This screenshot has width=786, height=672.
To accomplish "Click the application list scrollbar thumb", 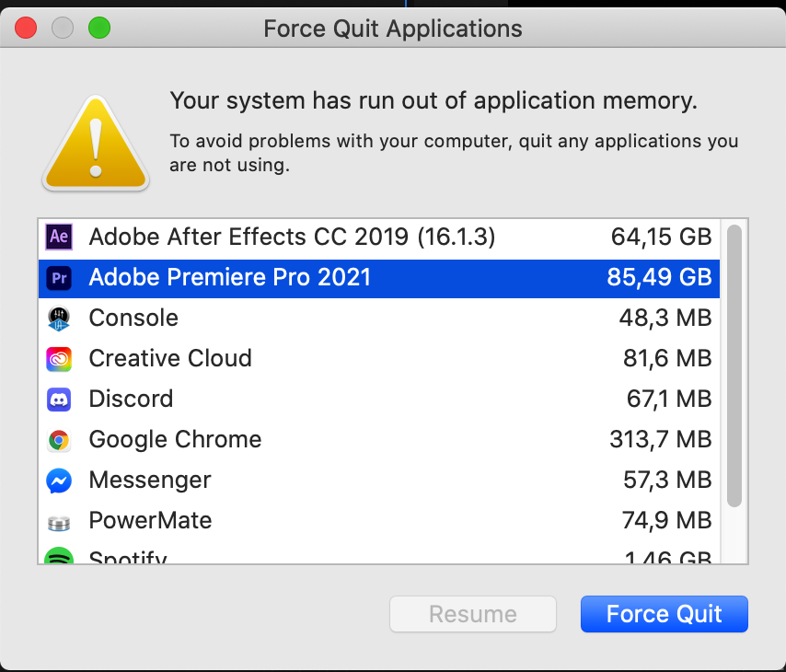I will (734, 365).
